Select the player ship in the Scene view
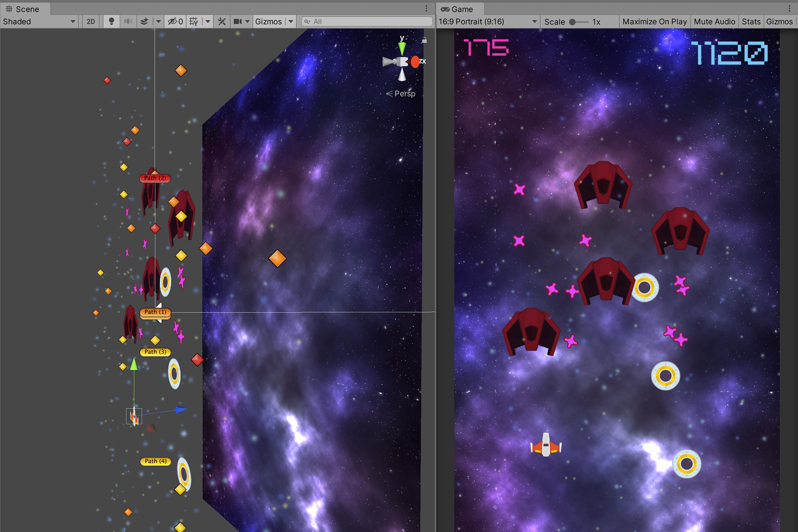Screen dimensions: 798x532 [134, 417]
